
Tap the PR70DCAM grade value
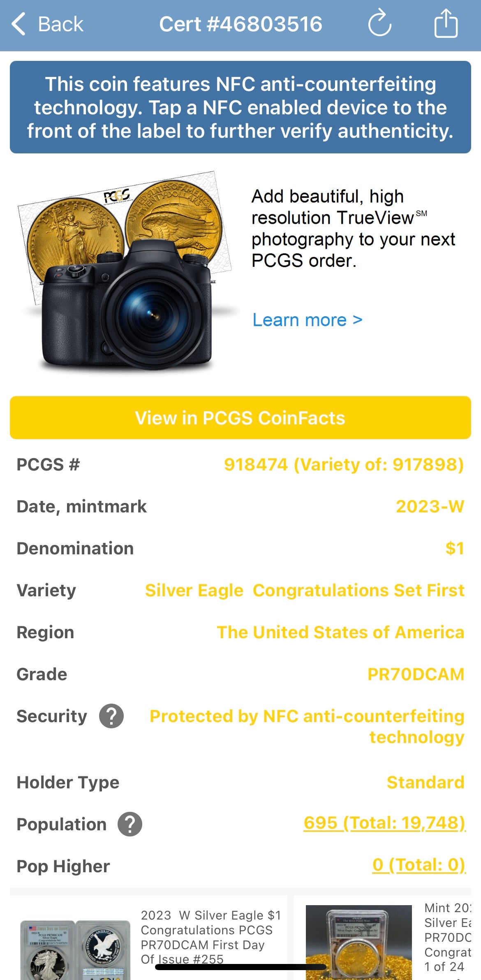pos(415,674)
